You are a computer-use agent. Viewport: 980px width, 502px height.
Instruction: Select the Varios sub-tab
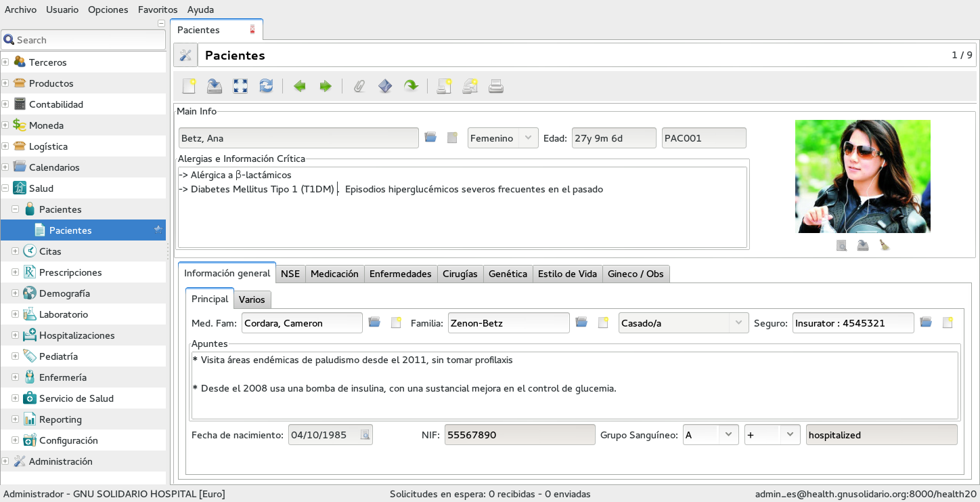(252, 299)
